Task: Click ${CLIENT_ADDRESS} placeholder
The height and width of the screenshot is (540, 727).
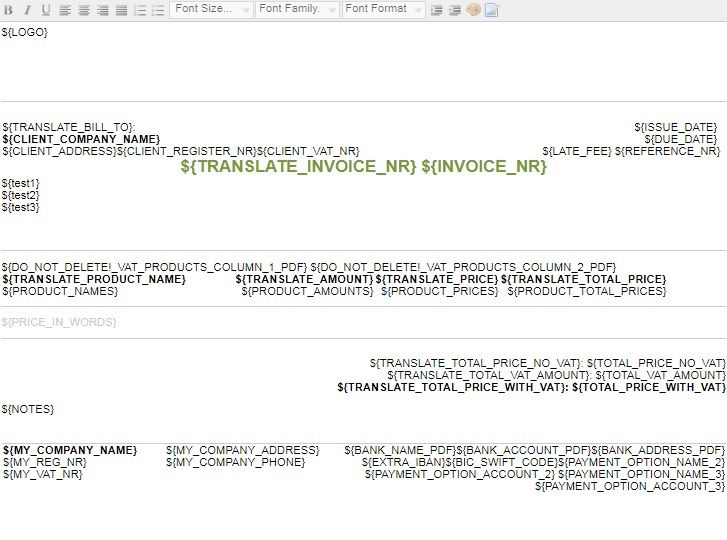Action: [x=59, y=151]
